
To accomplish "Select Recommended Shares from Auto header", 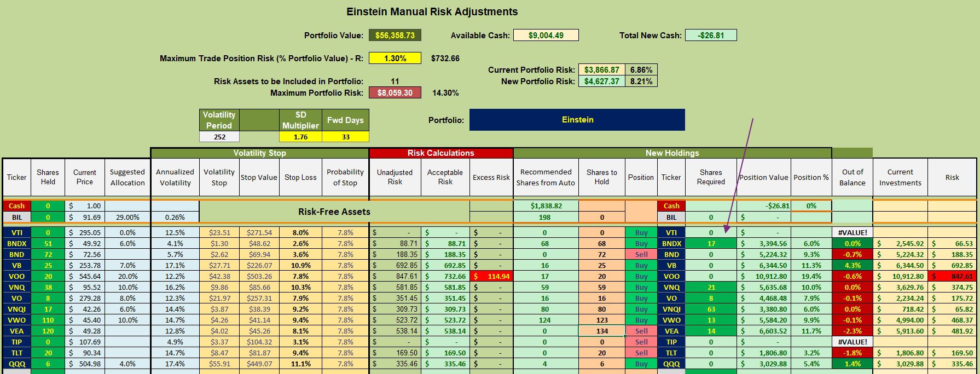I will click(x=546, y=177).
